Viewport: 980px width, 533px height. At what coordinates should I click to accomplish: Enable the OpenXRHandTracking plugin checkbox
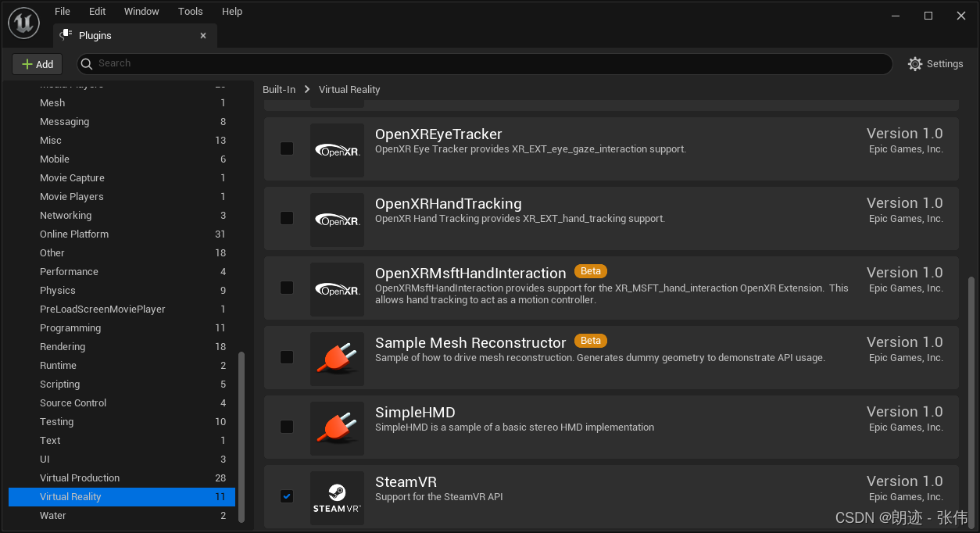[287, 218]
